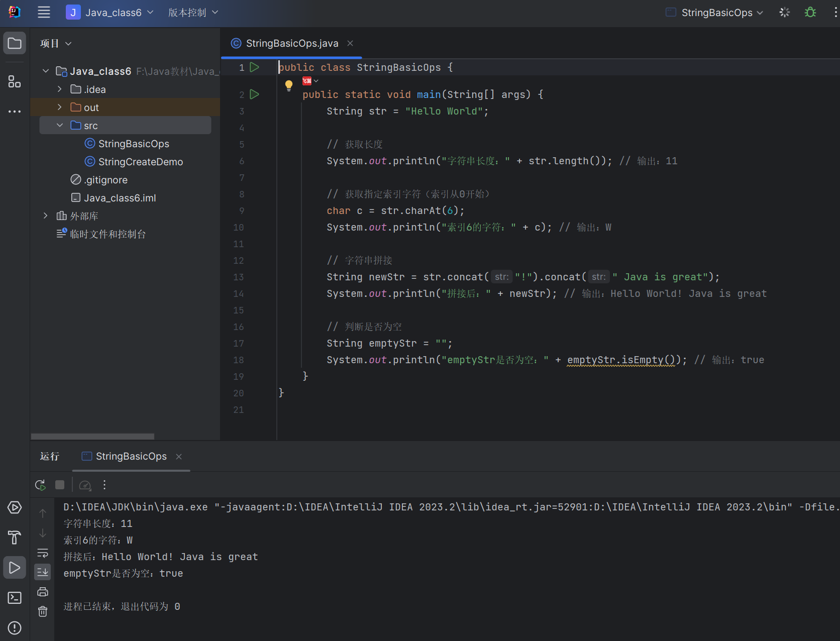Click the horizontal scrollbar in project panel
Viewport: 840px width, 641px height.
pos(92,437)
